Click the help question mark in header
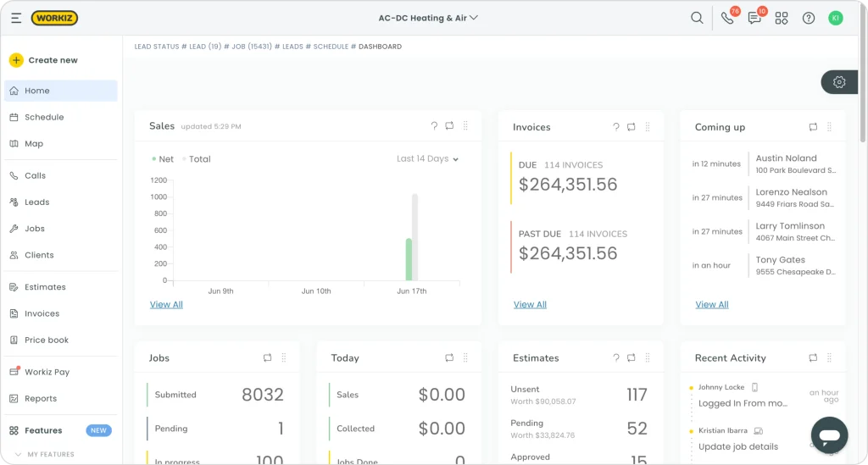Image resolution: width=868 pixels, height=465 pixels. click(x=809, y=18)
